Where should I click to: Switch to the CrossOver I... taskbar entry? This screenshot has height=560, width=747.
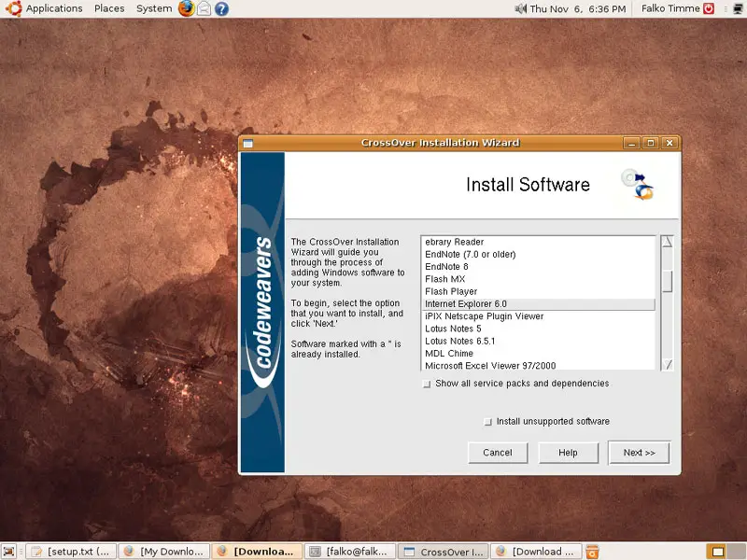point(444,552)
